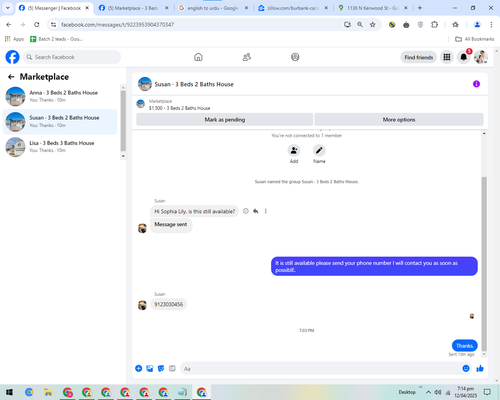Open the $1,500 - 3 Beds 2 Baths House listing
Image resolution: width=500 pixels, height=400 pixels.
(x=179, y=108)
